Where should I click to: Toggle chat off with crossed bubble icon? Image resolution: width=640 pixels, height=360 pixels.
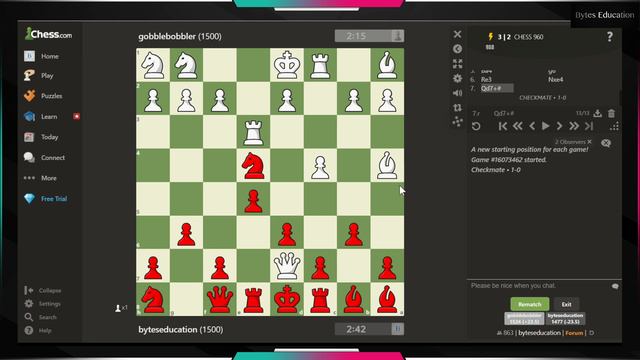click(606, 143)
